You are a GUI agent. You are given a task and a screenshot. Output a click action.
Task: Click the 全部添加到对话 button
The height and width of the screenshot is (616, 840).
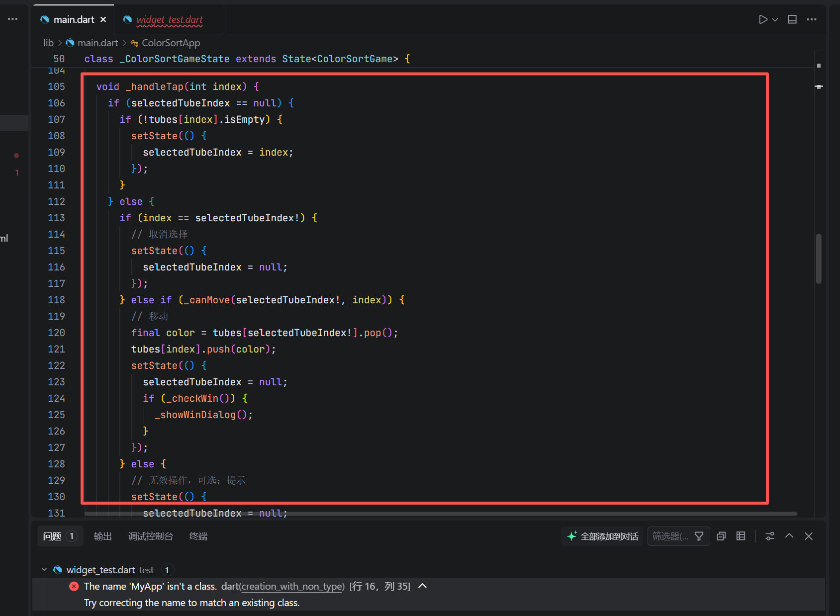pyautogui.click(x=602, y=536)
